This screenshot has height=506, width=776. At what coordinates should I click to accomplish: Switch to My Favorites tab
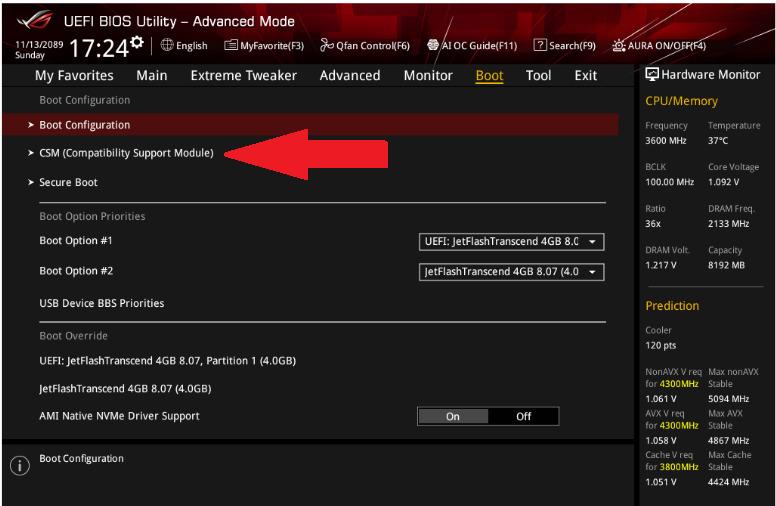[x=74, y=75]
